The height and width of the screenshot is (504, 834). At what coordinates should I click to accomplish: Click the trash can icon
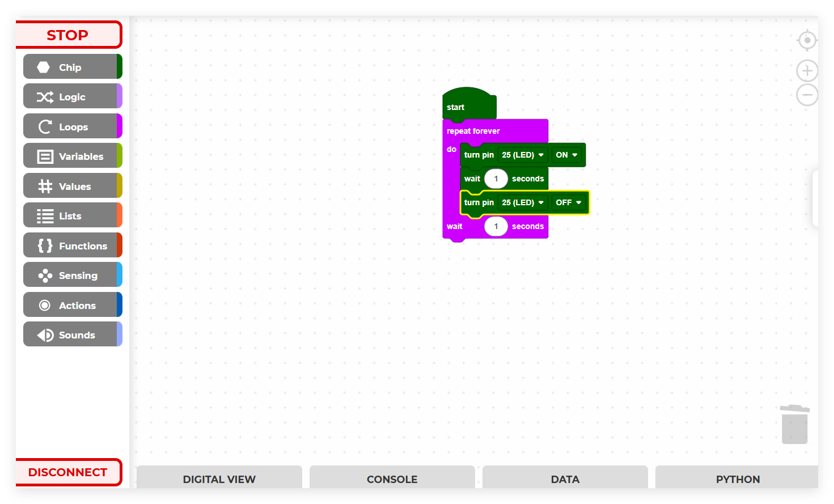pyautogui.click(x=794, y=424)
